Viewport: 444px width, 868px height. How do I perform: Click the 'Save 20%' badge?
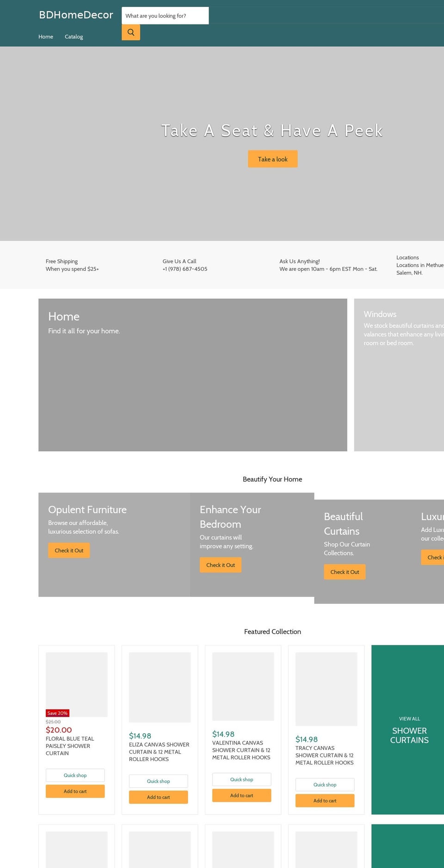pos(57,713)
